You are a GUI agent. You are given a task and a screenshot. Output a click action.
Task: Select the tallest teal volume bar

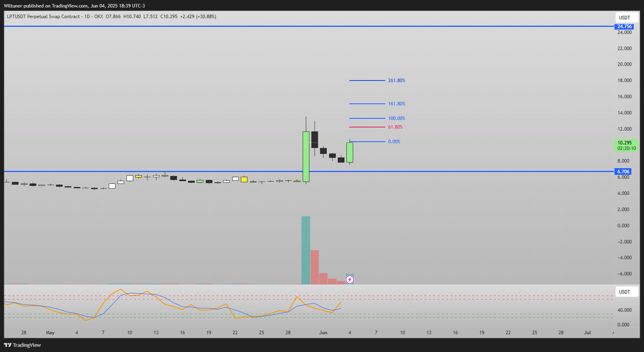pyautogui.click(x=306, y=250)
